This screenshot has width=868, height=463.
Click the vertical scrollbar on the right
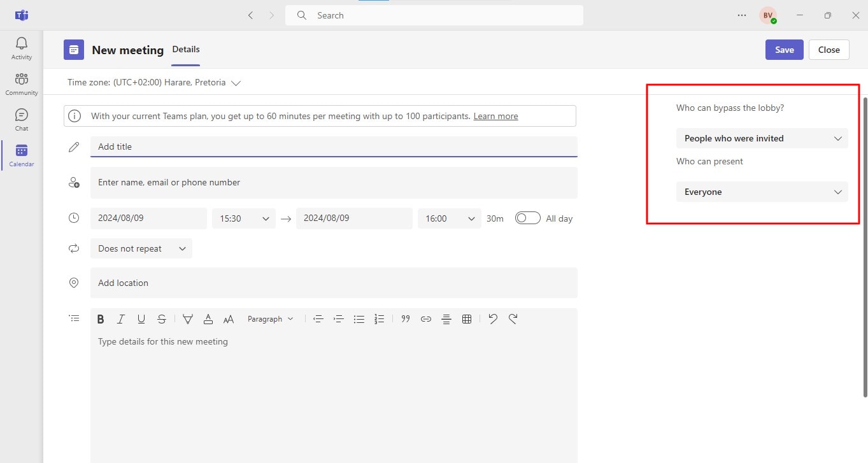[x=865, y=248]
